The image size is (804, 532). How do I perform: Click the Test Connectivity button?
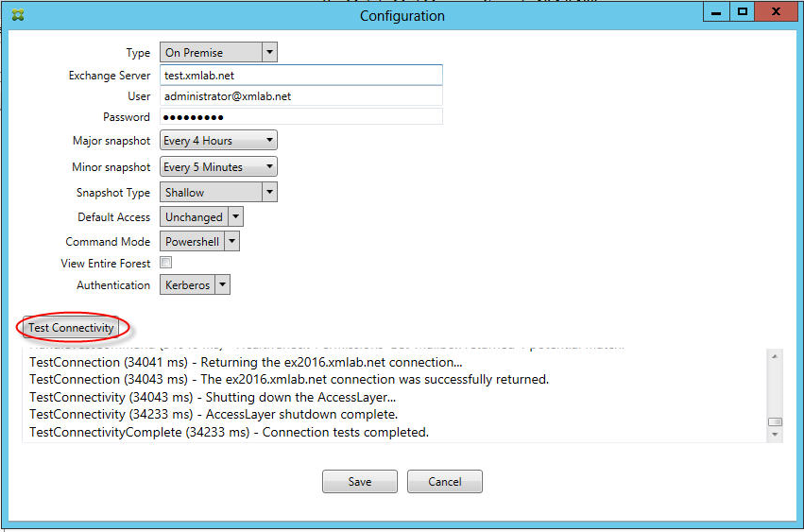coord(71,327)
